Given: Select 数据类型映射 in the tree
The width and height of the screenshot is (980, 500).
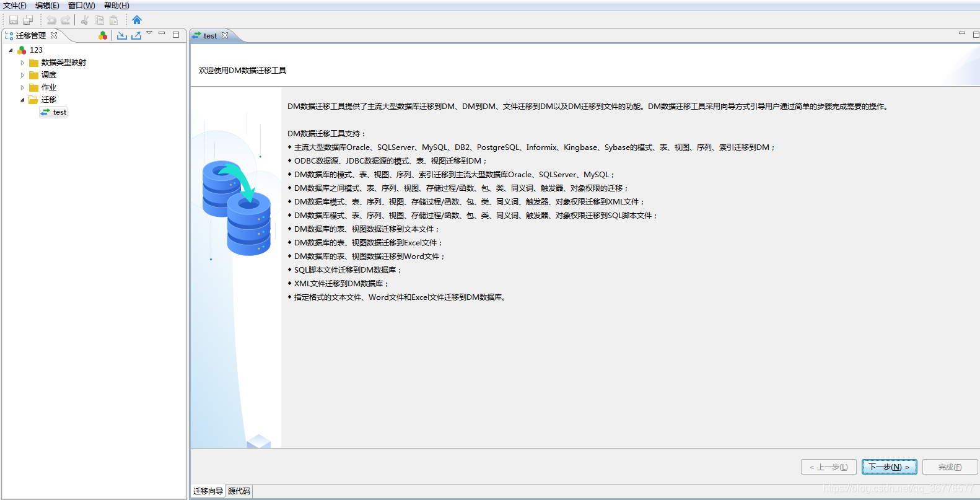Looking at the screenshot, I should (64, 63).
